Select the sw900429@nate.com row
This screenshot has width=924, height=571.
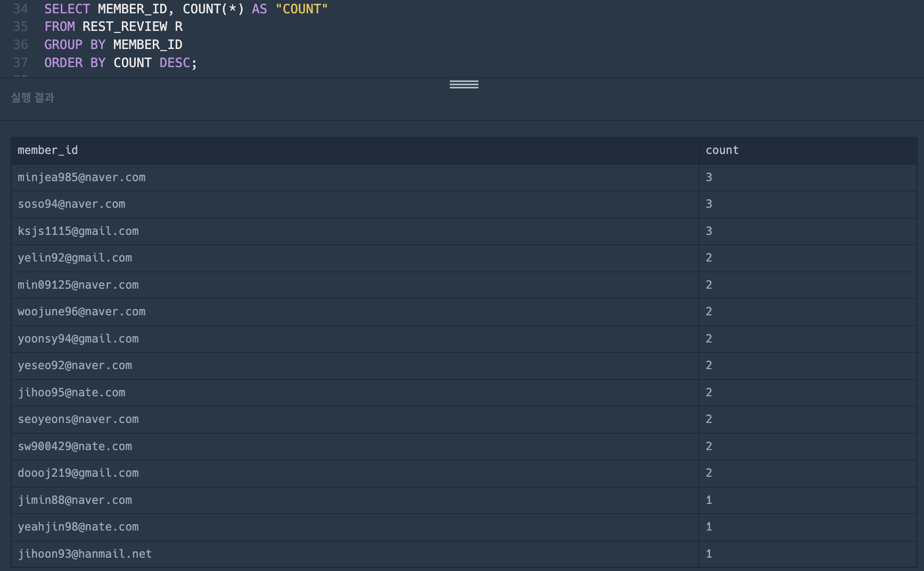tap(75, 446)
